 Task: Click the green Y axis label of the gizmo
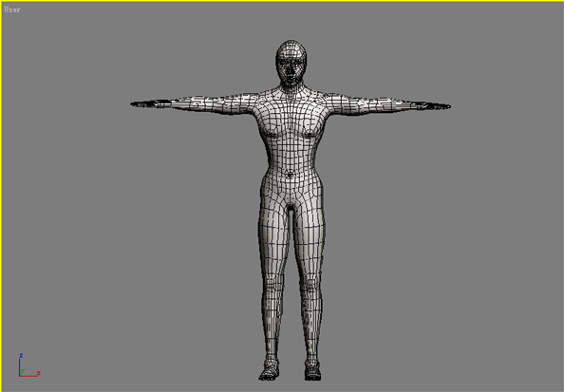point(23,371)
